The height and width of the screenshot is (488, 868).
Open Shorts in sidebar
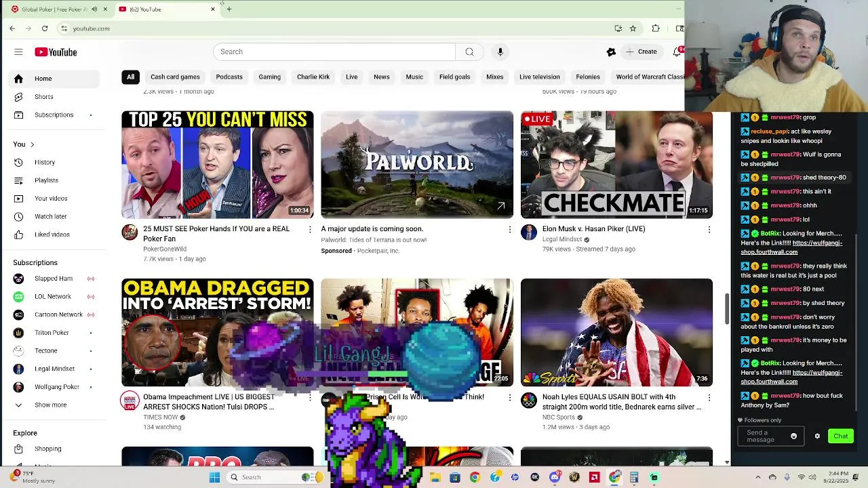click(52, 97)
